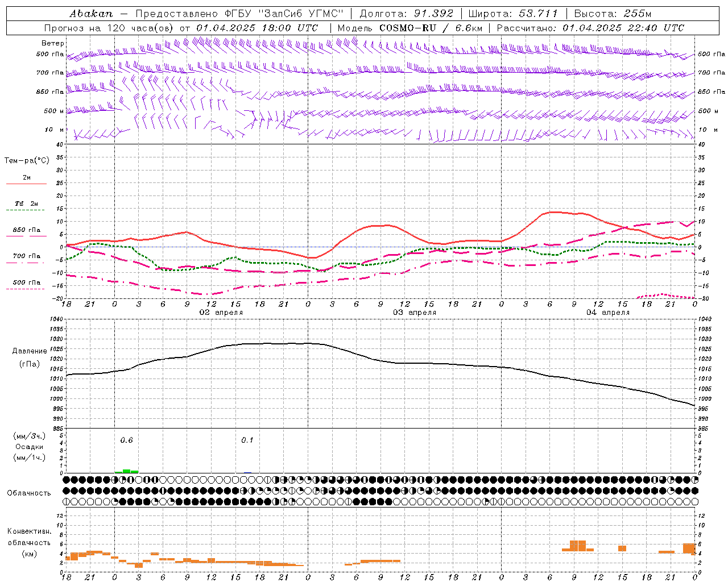This screenshot has width=728, height=582.
Task: Click the "Ветер" wind panel label
Action: click(53, 43)
